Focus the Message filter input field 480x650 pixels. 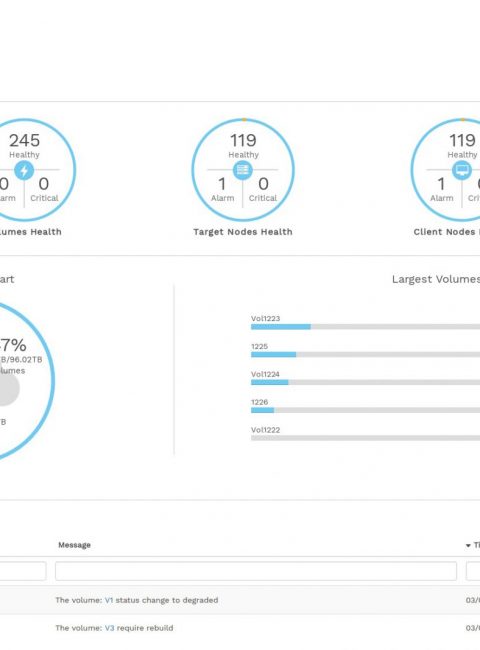tap(256, 571)
